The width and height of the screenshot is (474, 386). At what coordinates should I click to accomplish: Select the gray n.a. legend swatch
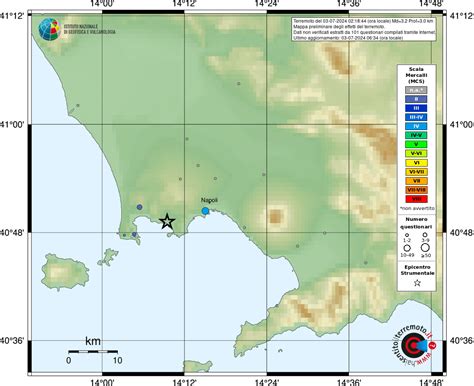click(x=416, y=90)
